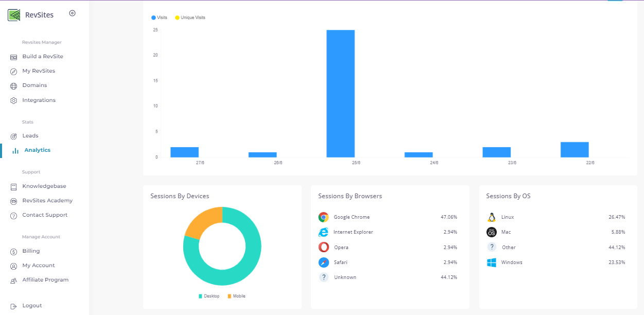Screen dimensions: 644x315
Task: Click Logout in the sidebar
Action: coord(32,306)
